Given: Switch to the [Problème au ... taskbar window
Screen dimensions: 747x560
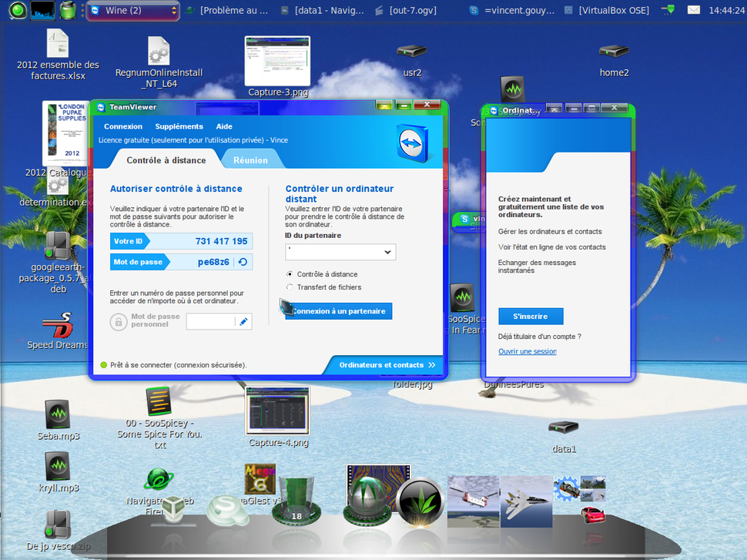Looking at the screenshot, I should [227, 11].
